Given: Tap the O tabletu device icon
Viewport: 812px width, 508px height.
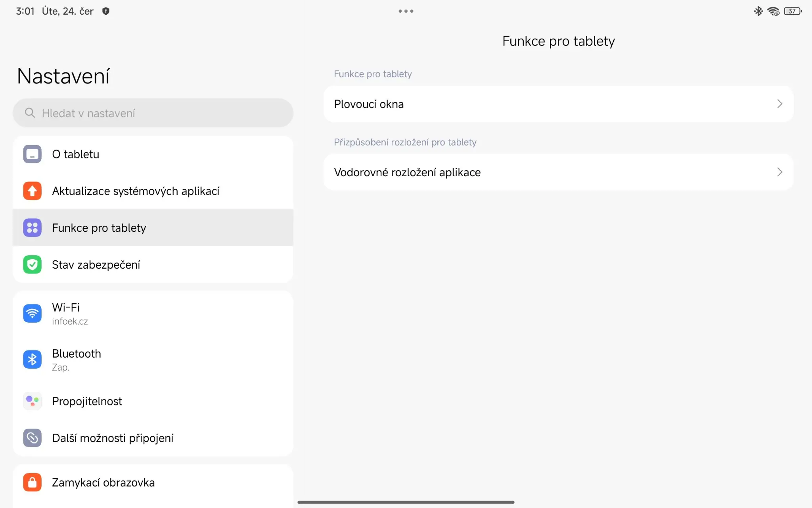Looking at the screenshot, I should [32, 154].
